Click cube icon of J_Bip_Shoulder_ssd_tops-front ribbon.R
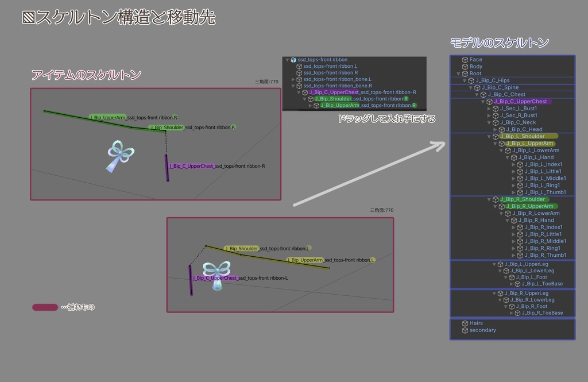 click(x=311, y=99)
